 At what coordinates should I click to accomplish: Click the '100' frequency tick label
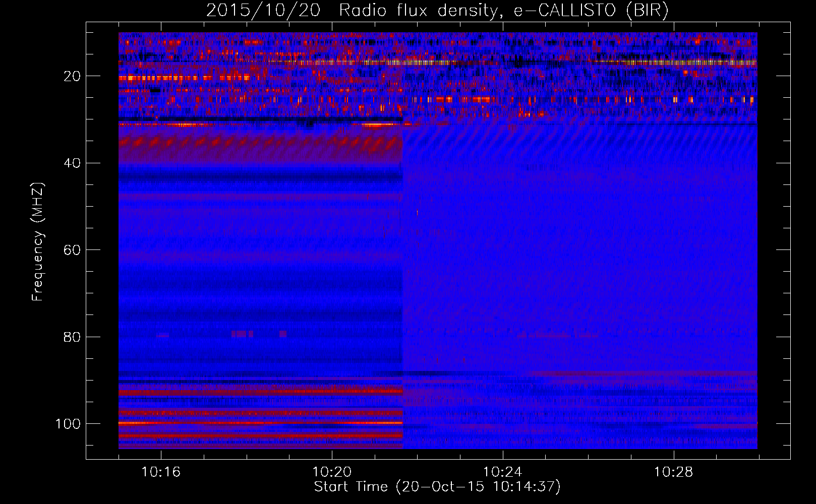68,424
